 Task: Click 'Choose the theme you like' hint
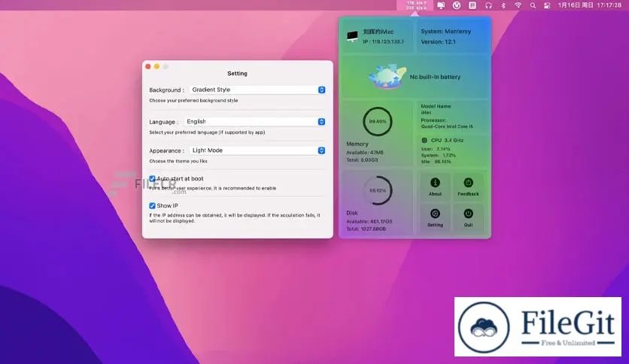click(x=178, y=161)
